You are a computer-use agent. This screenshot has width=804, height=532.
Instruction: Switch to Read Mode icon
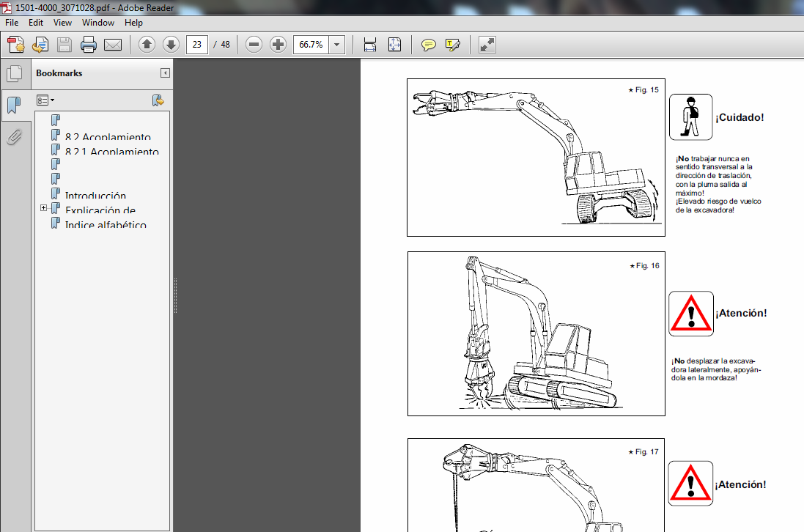point(487,45)
